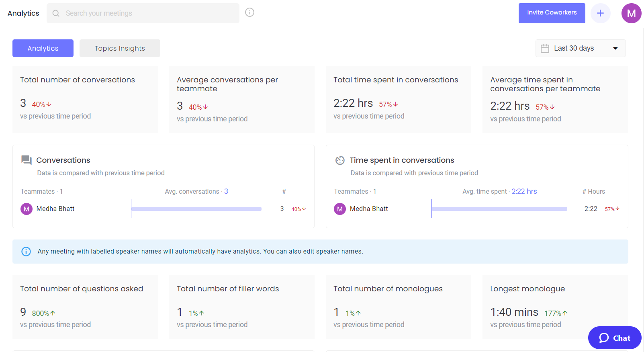This screenshot has width=644, height=352.
Task: Click the search magnifier icon
Action: tap(56, 13)
